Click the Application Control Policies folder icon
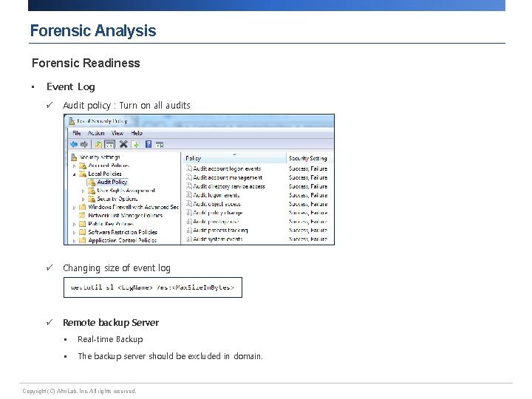The height and width of the screenshot is (399, 532). click(x=83, y=240)
